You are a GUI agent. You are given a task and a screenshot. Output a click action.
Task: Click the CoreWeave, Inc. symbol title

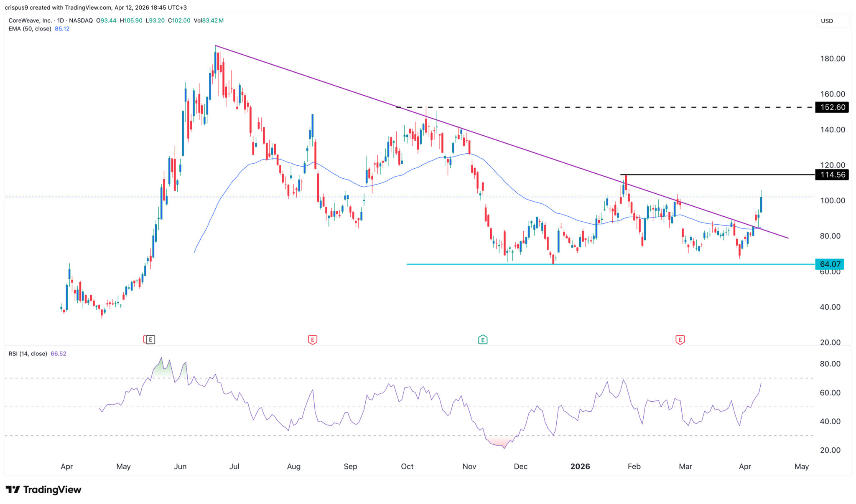(x=30, y=20)
